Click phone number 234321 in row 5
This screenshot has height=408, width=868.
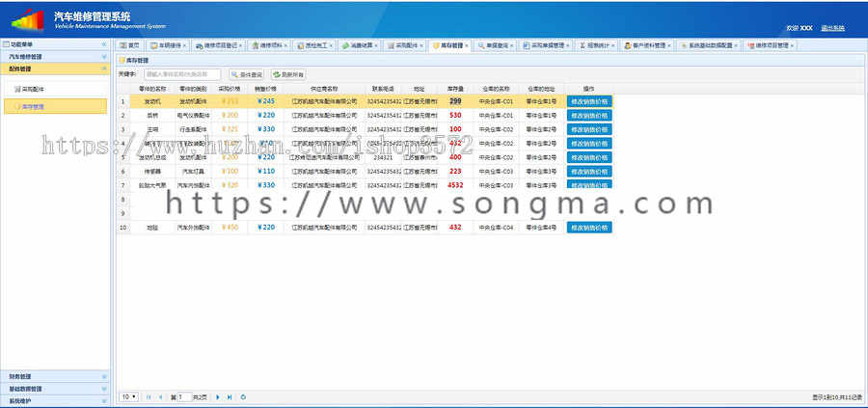(x=383, y=157)
